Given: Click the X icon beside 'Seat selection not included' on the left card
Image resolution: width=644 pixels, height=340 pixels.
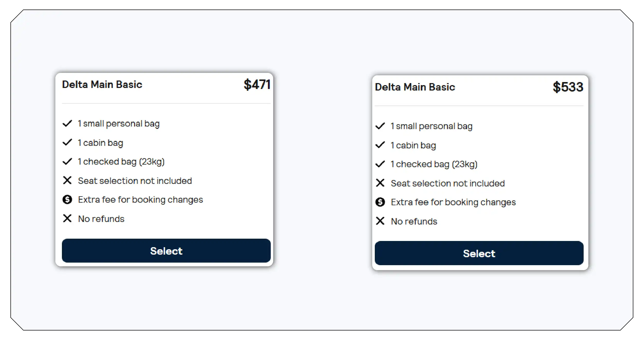Looking at the screenshot, I should pos(67,180).
